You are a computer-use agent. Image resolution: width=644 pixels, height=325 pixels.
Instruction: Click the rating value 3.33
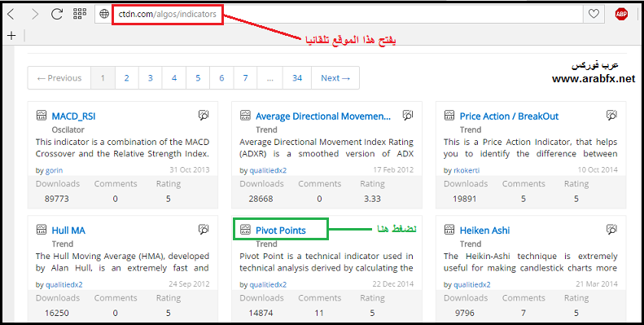[372, 199]
